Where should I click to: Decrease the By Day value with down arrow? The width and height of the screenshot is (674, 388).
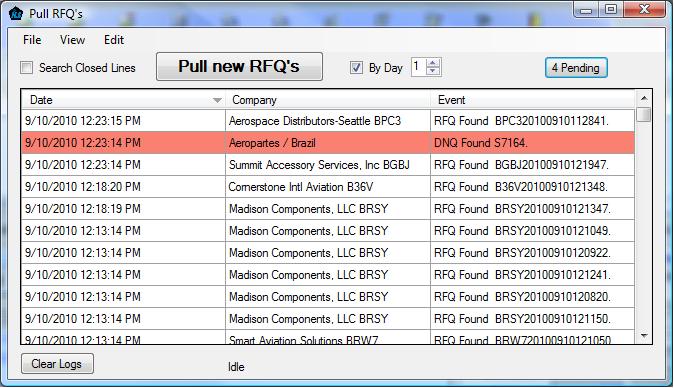(x=433, y=72)
